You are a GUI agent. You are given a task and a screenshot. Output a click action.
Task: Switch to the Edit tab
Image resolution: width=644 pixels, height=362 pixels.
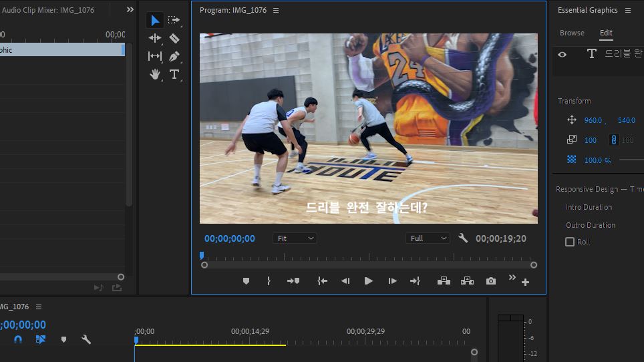pos(606,33)
